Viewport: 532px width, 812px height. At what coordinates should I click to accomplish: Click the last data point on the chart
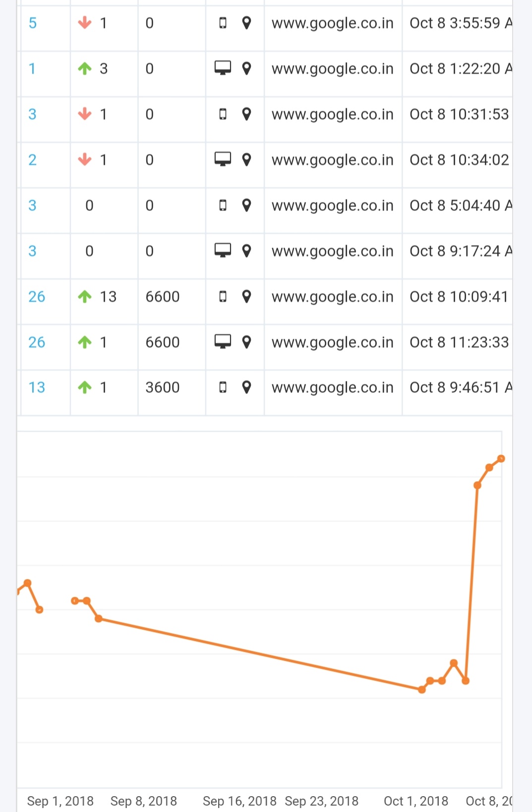tap(501, 459)
